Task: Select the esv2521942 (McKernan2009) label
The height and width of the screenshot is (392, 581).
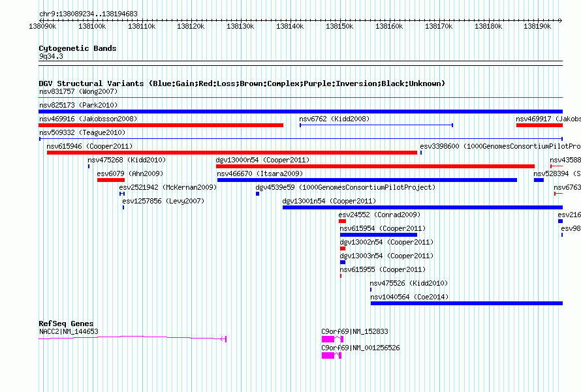Action: (168, 187)
